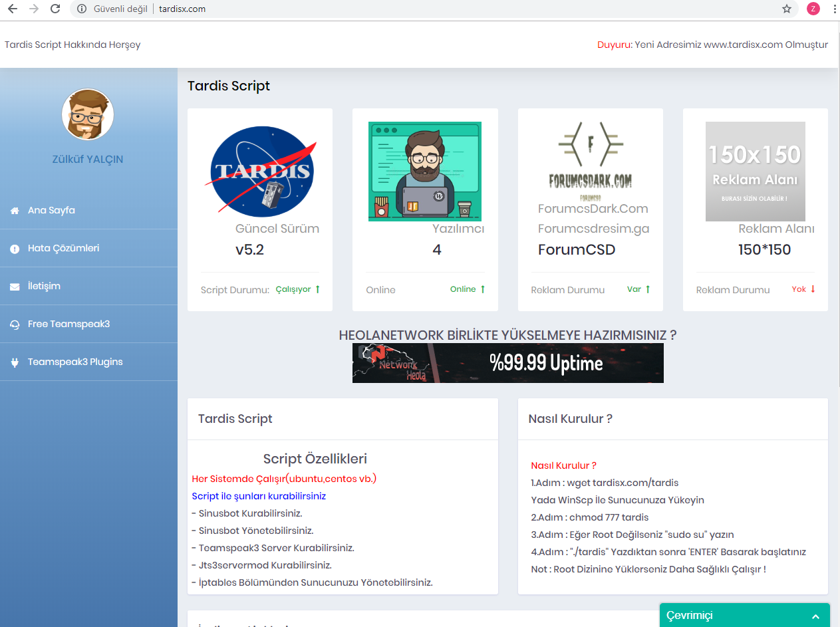Click the Zülküf YALÇIN name

tap(88, 160)
